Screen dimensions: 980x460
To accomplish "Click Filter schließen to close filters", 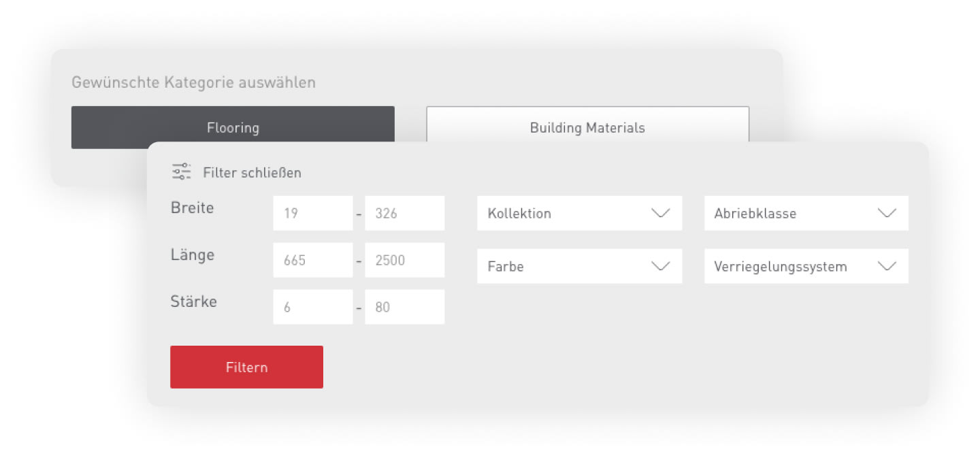I will (251, 172).
